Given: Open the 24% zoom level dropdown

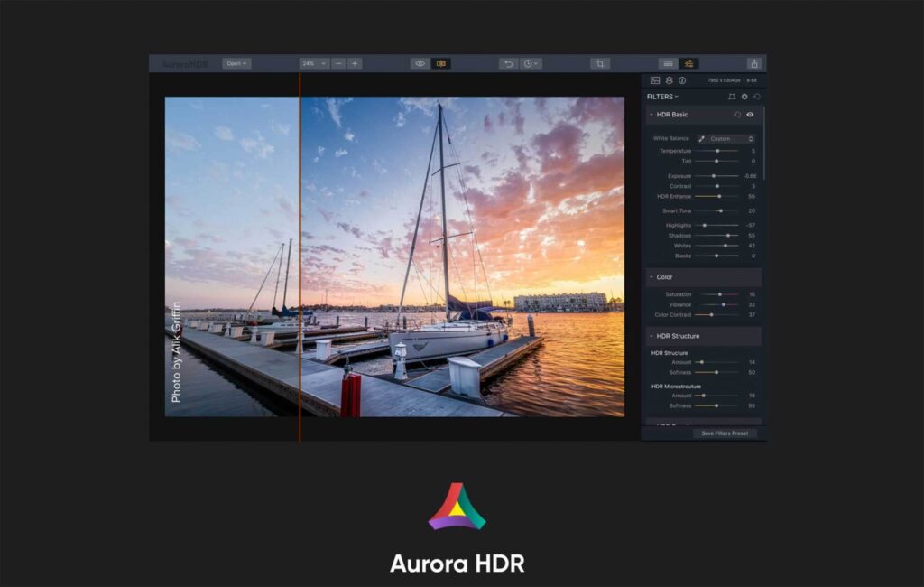Looking at the screenshot, I should click(313, 63).
